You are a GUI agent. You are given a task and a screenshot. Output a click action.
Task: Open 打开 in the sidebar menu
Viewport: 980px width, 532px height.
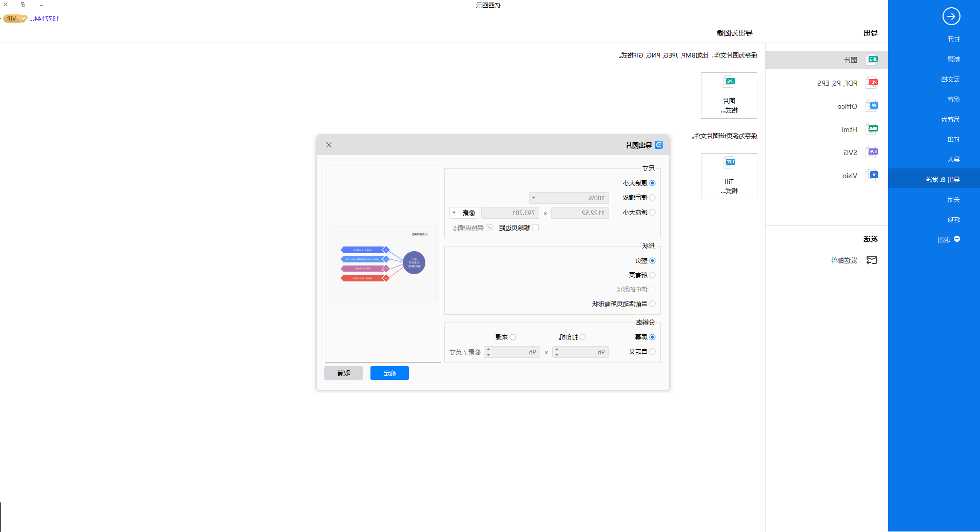tap(954, 40)
